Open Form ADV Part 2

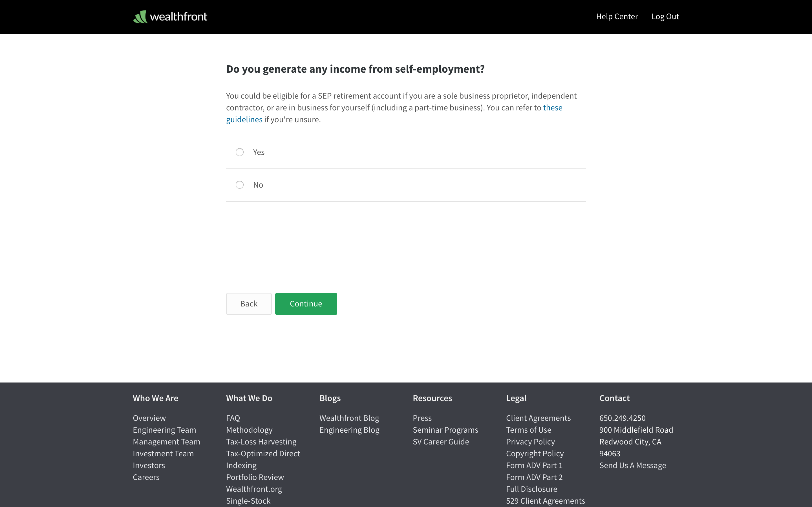click(534, 477)
